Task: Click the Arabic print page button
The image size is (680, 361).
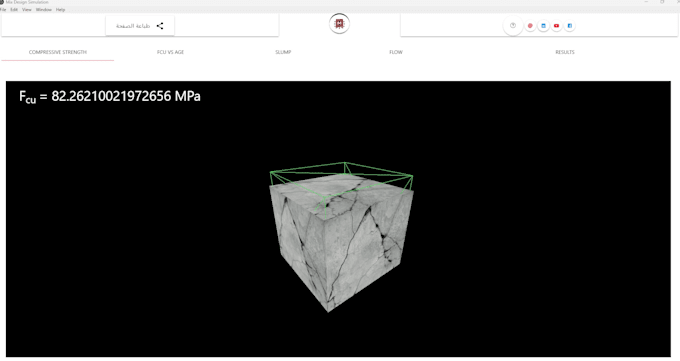Action: click(140, 26)
